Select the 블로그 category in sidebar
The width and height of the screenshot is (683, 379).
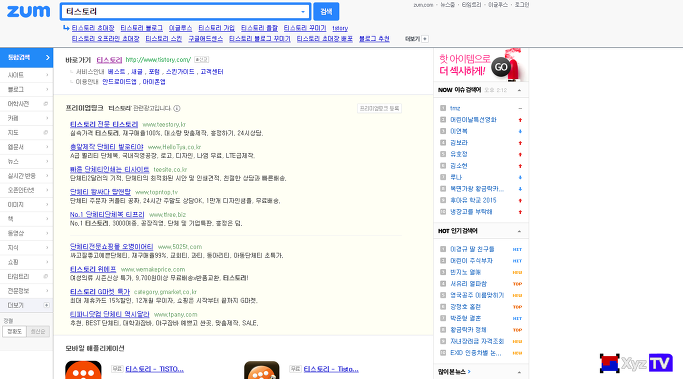(x=26, y=89)
